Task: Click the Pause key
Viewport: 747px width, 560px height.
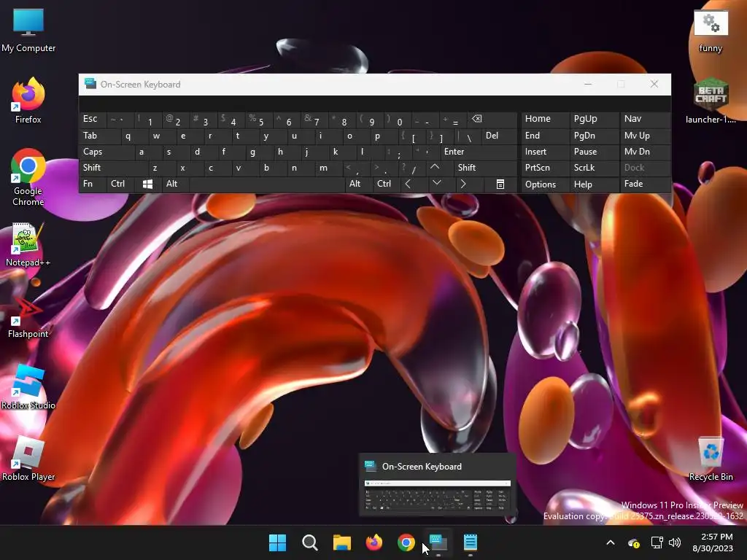Action: (593, 152)
